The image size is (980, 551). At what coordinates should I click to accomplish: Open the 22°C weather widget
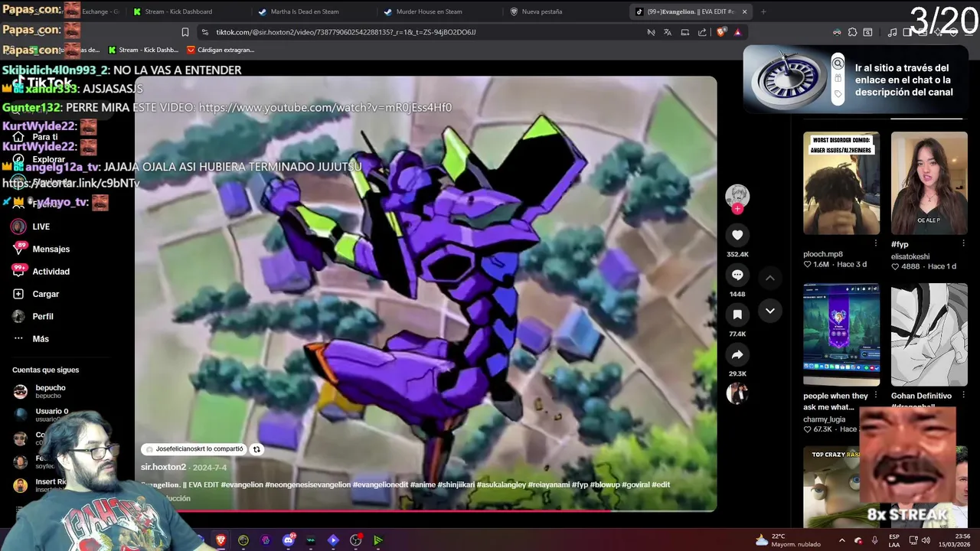[x=787, y=540]
